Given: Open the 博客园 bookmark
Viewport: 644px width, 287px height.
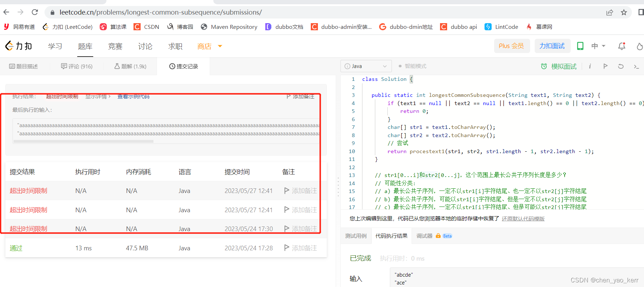Looking at the screenshot, I should [180, 27].
